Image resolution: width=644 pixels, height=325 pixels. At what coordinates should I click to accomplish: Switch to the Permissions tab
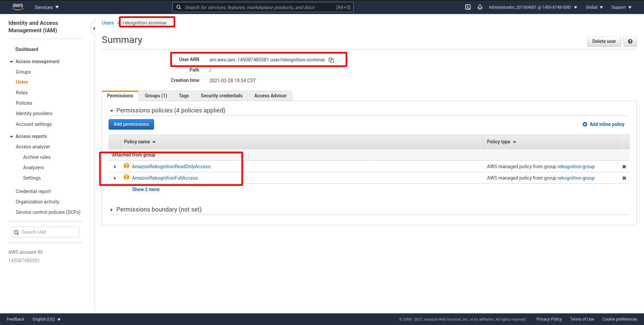pos(120,96)
